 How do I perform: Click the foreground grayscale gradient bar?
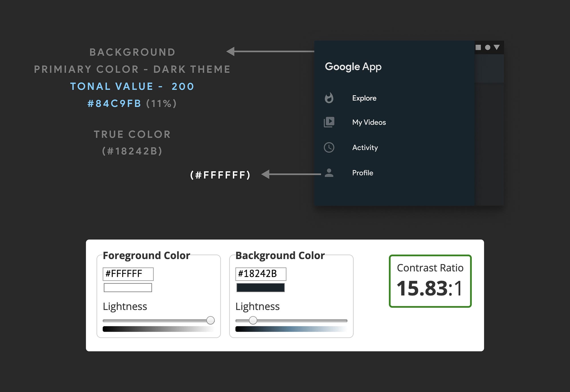click(158, 329)
